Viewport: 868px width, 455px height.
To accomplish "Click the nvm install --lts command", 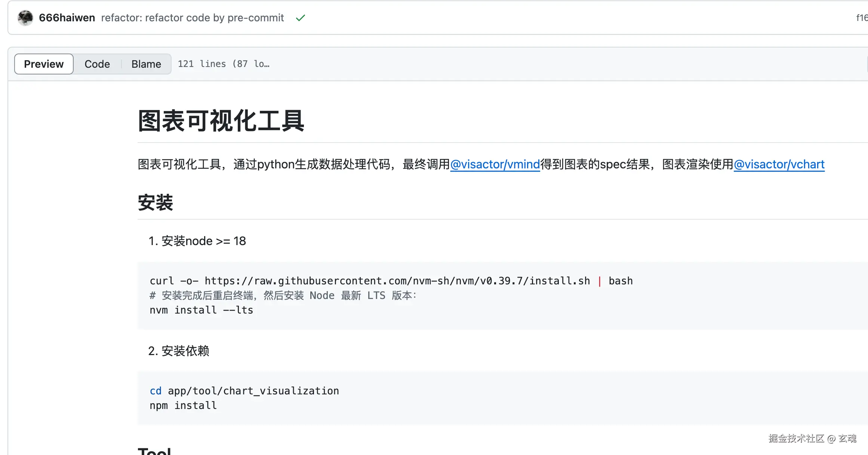I will tap(201, 310).
